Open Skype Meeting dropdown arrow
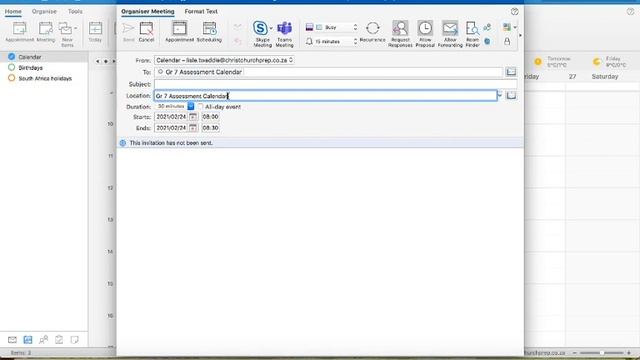 click(x=271, y=28)
